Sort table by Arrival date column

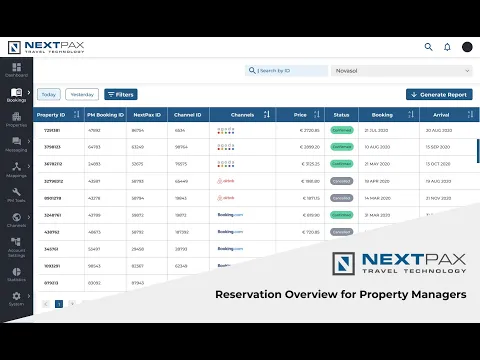pos(470,115)
